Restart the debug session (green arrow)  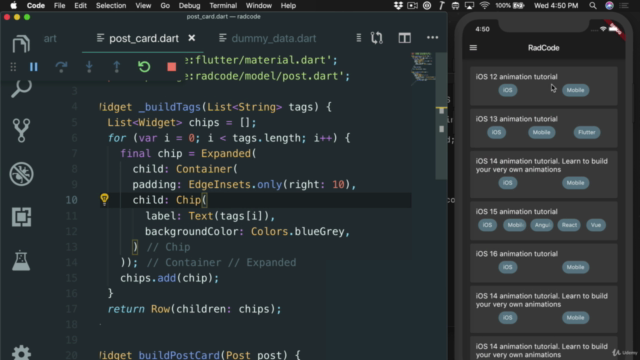pos(144,67)
